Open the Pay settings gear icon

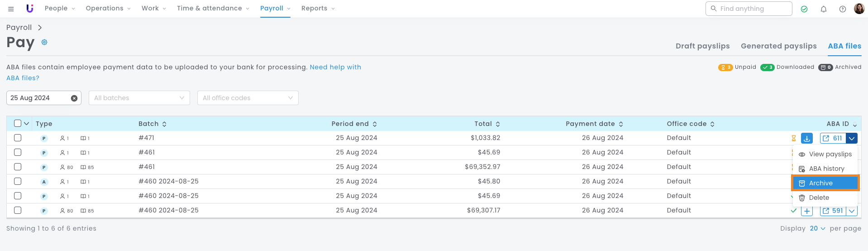point(44,42)
